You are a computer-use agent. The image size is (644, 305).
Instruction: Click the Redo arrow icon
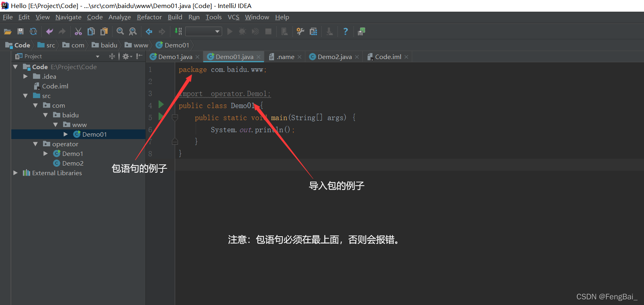point(62,31)
